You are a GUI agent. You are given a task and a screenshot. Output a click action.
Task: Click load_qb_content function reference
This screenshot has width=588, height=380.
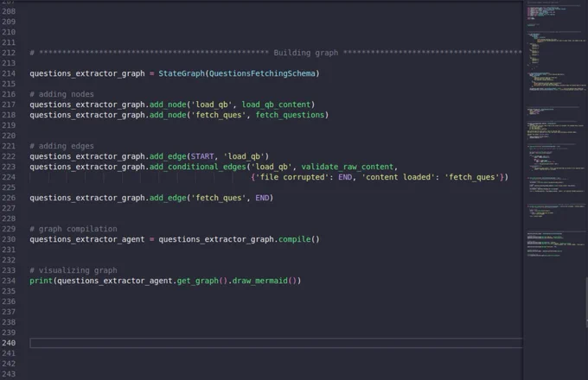point(276,104)
